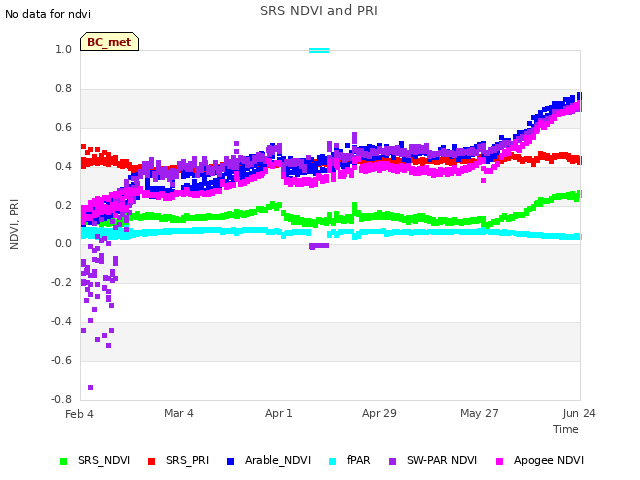Click the 'Apr 29' x-axis label

click(x=379, y=413)
